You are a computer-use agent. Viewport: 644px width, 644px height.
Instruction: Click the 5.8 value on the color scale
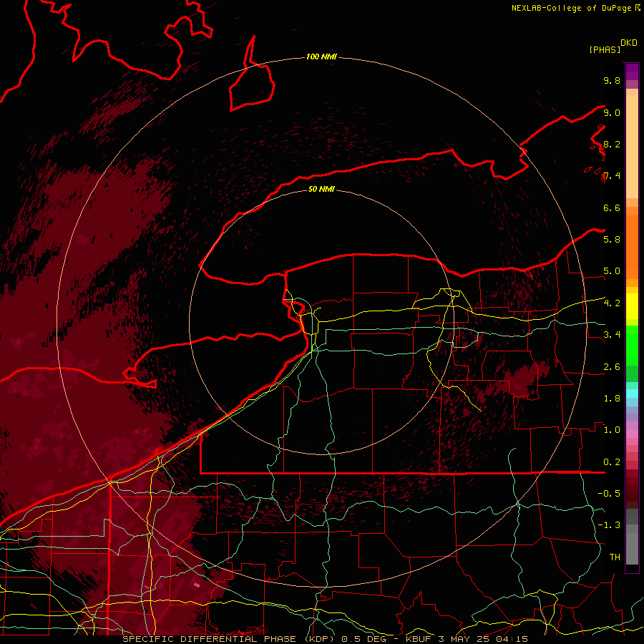point(612,239)
